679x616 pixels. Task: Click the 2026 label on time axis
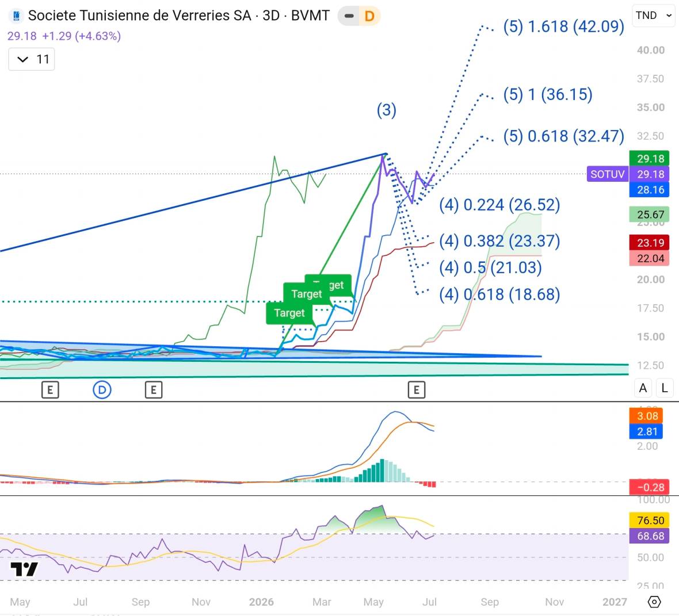tap(261, 602)
